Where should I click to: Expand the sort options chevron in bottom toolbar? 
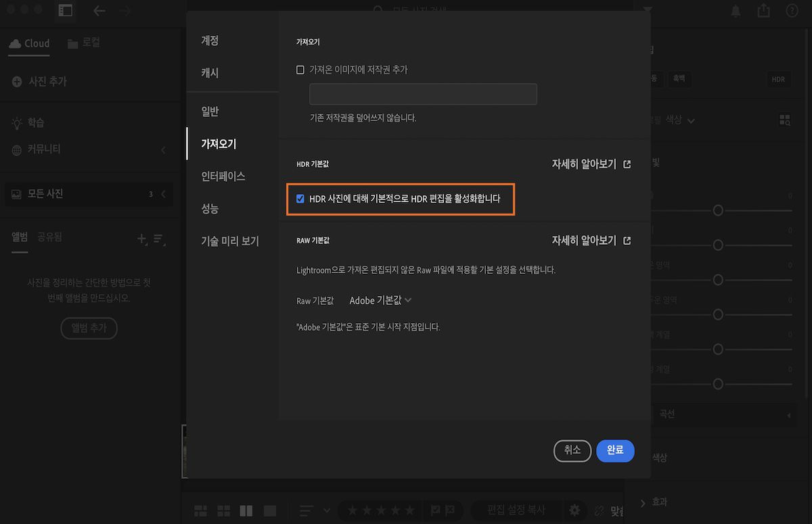click(x=327, y=512)
